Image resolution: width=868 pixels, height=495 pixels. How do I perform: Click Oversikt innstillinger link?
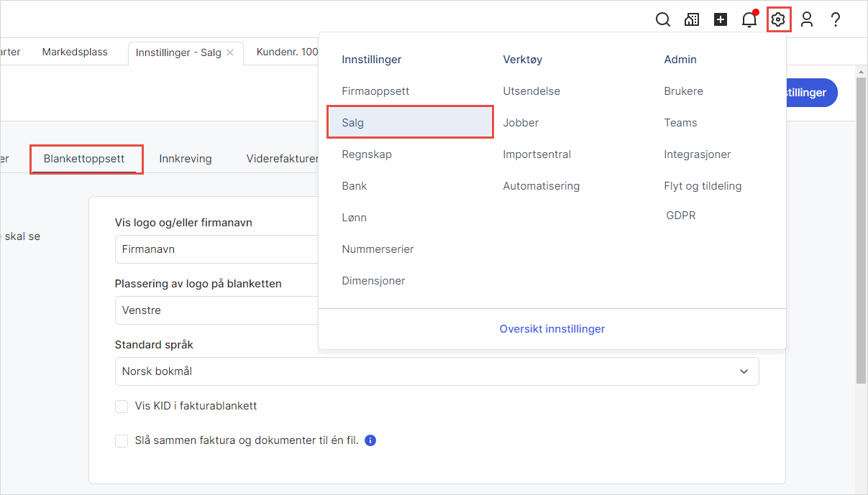point(552,329)
